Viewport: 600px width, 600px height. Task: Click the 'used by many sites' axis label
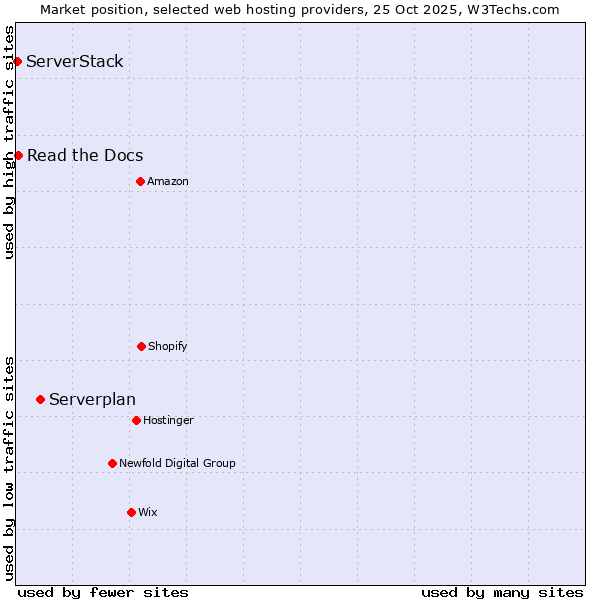click(x=502, y=592)
